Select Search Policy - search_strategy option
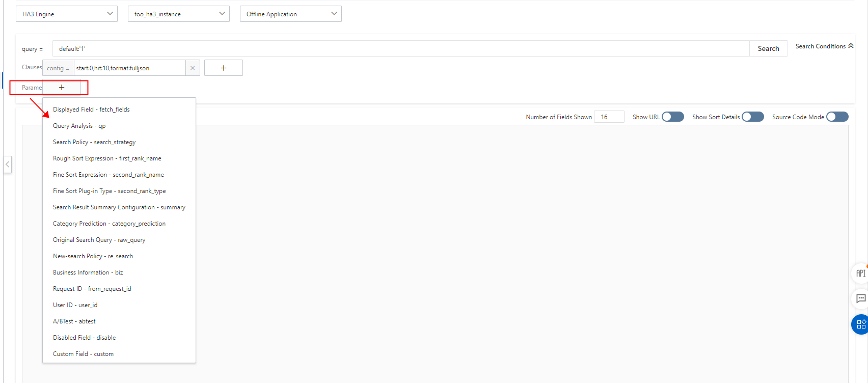 pyautogui.click(x=119, y=142)
